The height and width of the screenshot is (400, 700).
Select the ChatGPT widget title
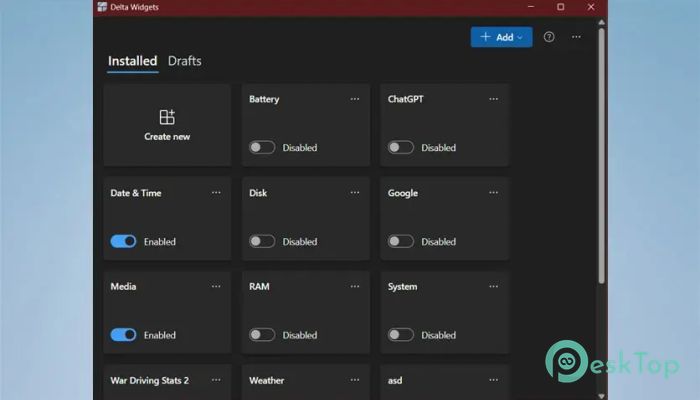coord(405,99)
